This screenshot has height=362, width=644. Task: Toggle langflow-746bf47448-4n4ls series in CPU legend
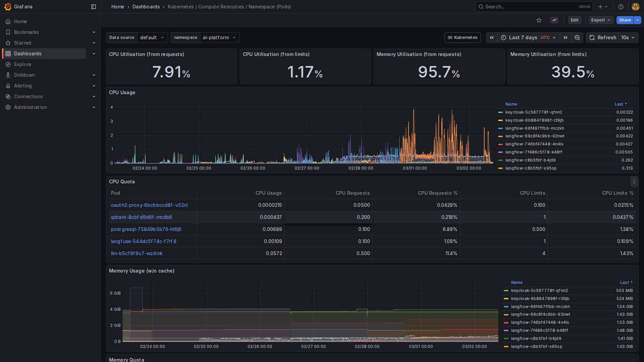pyautogui.click(x=534, y=144)
